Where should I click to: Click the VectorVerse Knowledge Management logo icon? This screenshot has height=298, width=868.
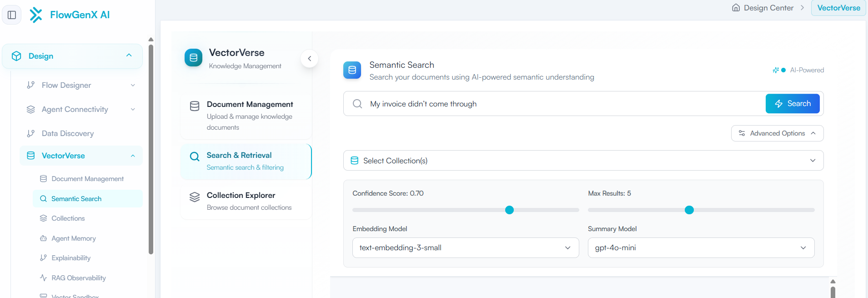[193, 58]
